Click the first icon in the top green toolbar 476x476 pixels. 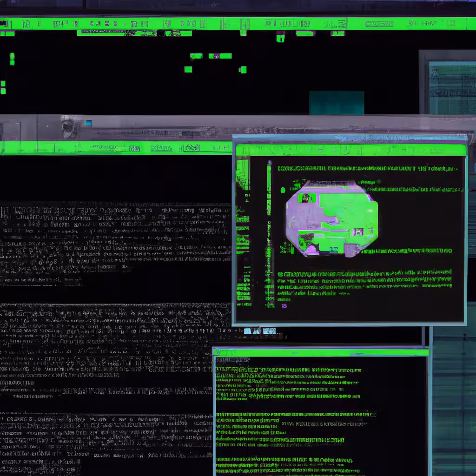point(6,24)
